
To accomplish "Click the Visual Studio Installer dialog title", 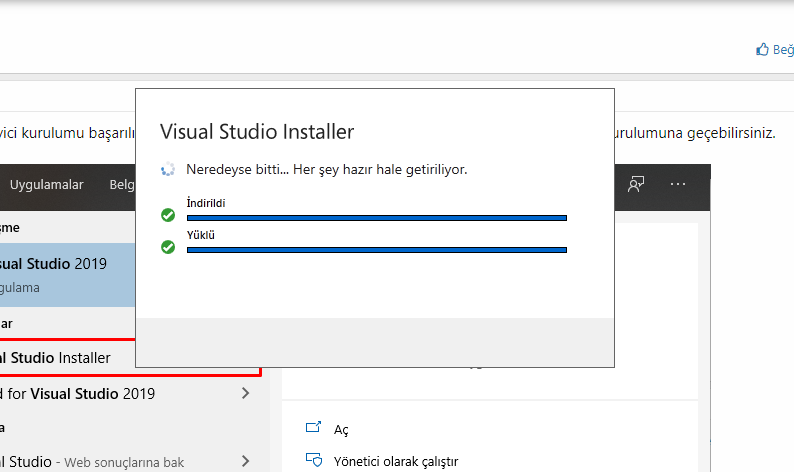I will point(257,132).
